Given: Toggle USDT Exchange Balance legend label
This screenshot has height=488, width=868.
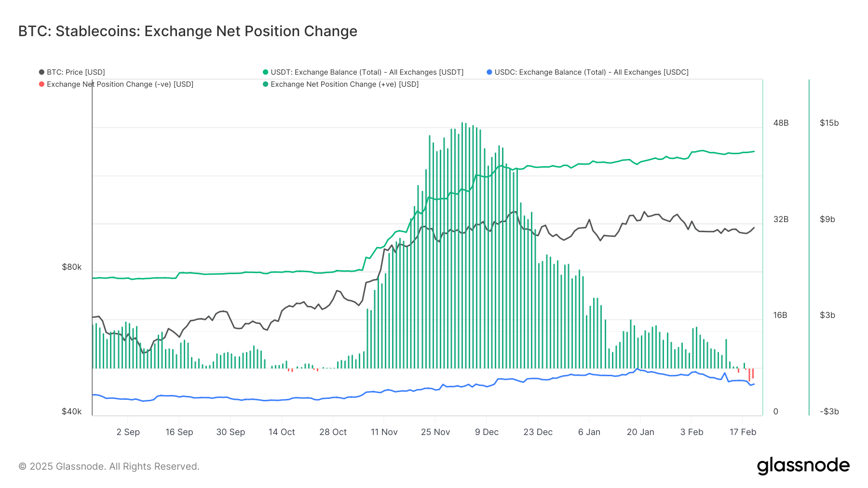Looking at the screenshot, I should point(367,72).
